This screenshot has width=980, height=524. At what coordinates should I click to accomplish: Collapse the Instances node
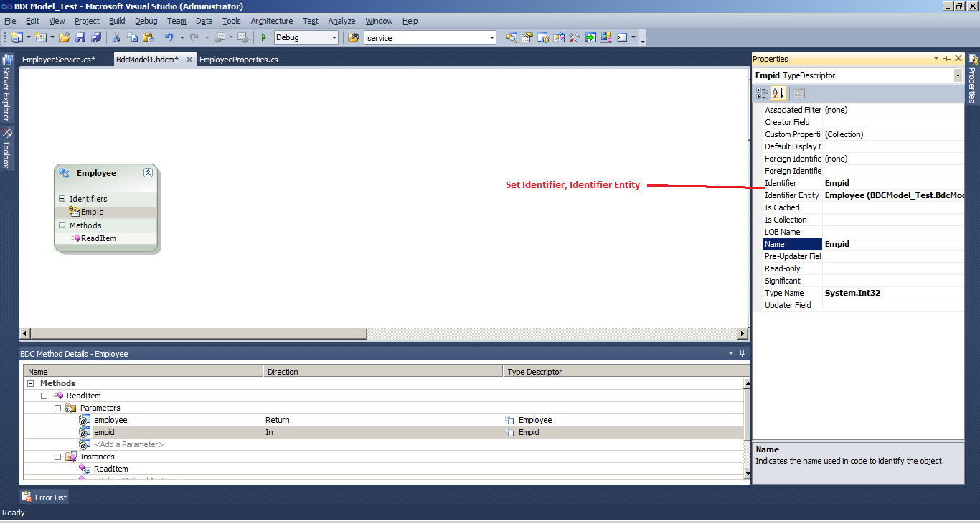(57, 457)
